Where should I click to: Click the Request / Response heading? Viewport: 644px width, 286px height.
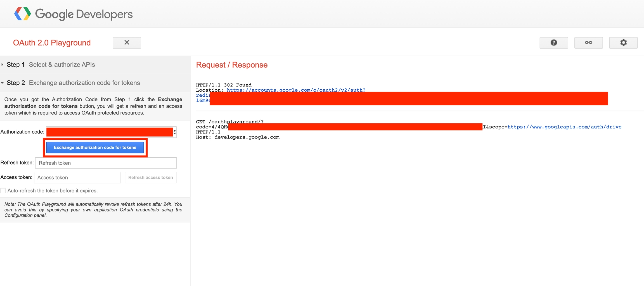(x=232, y=65)
